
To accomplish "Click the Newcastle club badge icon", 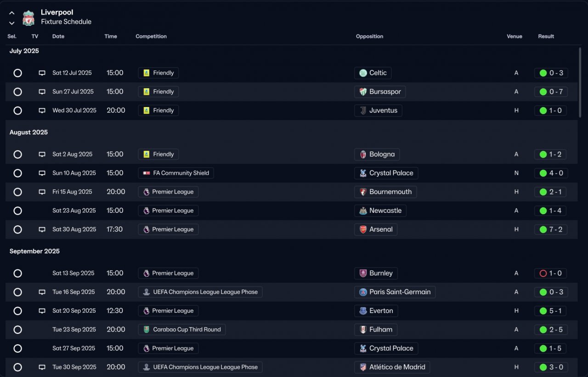I will [363, 211].
